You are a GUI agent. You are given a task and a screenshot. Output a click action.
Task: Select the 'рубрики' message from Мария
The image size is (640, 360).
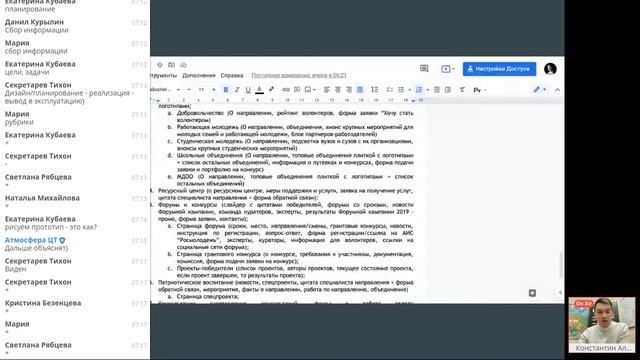coord(19,122)
